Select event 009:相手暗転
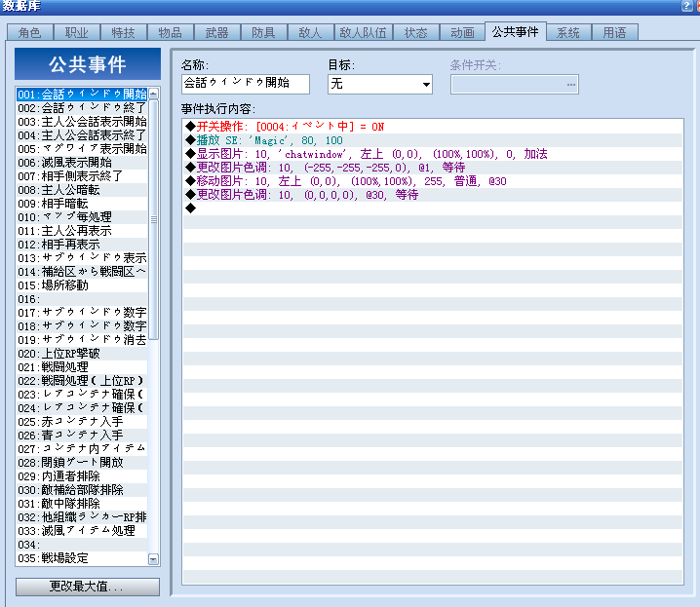This screenshot has width=700, height=607. (x=82, y=204)
